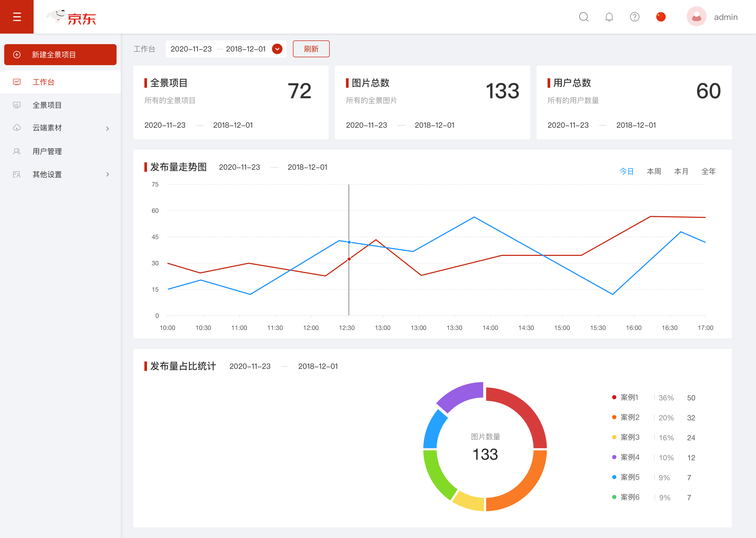Viewport: 756px width, 538px height.
Task: Open the admin username menu
Action: [x=726, y=17]
